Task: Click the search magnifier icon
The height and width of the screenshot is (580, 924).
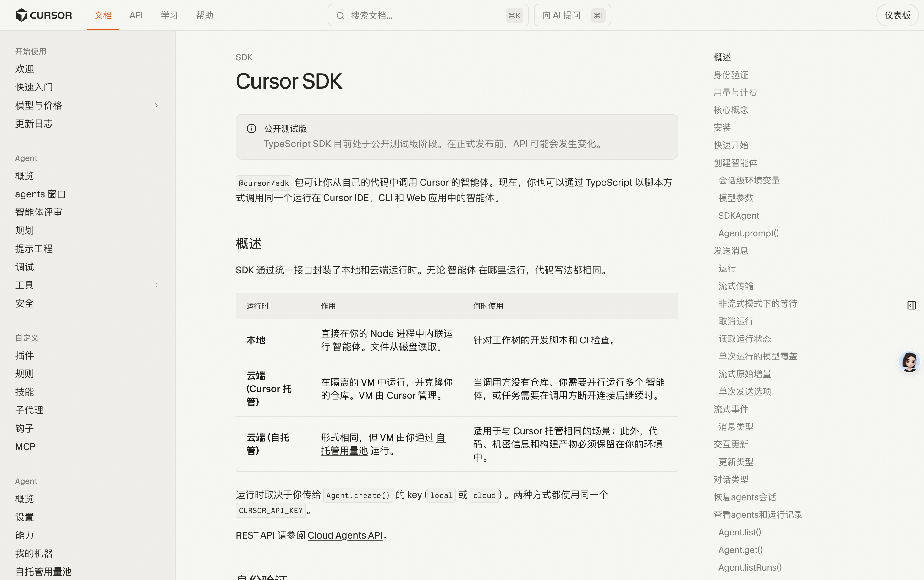Action: click(340, 16)
